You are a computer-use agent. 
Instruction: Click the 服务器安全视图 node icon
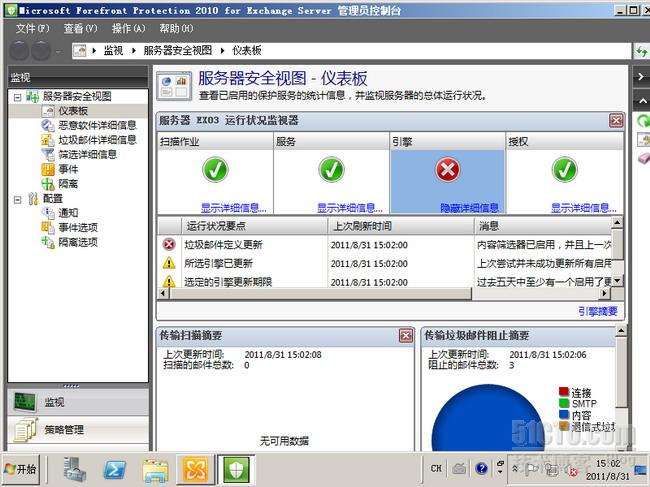32,96
